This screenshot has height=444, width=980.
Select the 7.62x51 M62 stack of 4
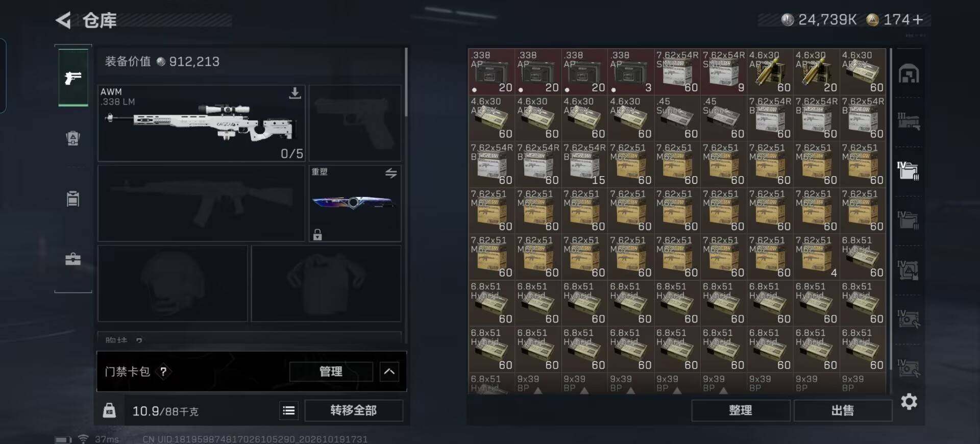[x=816, y=257]
